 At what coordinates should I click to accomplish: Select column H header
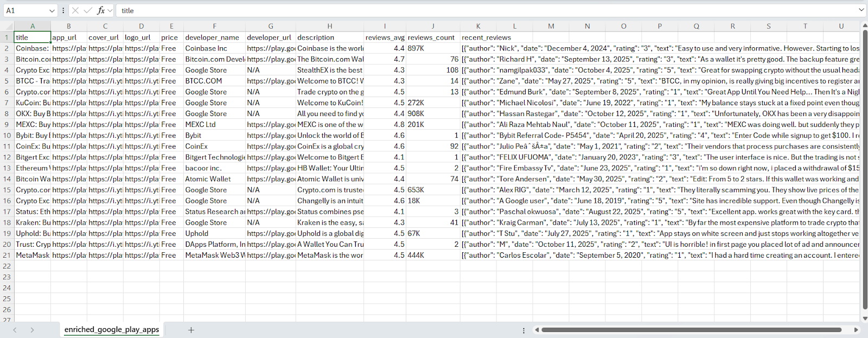(330, 26)
